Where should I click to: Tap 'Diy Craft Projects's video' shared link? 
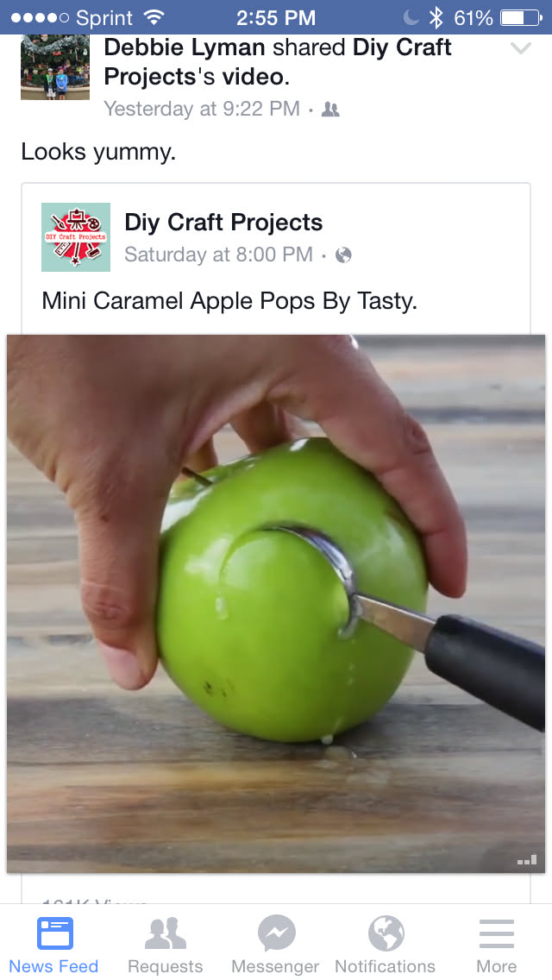point(277,62)
